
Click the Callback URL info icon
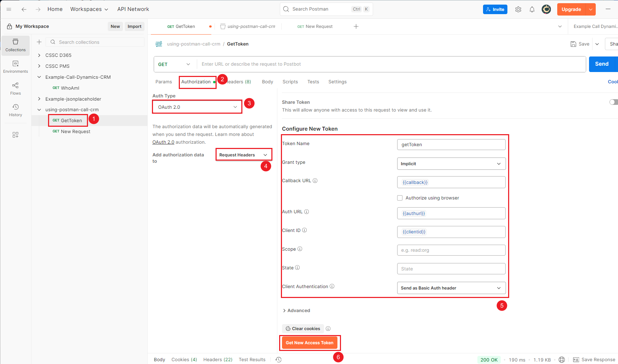tap(315, 181)
